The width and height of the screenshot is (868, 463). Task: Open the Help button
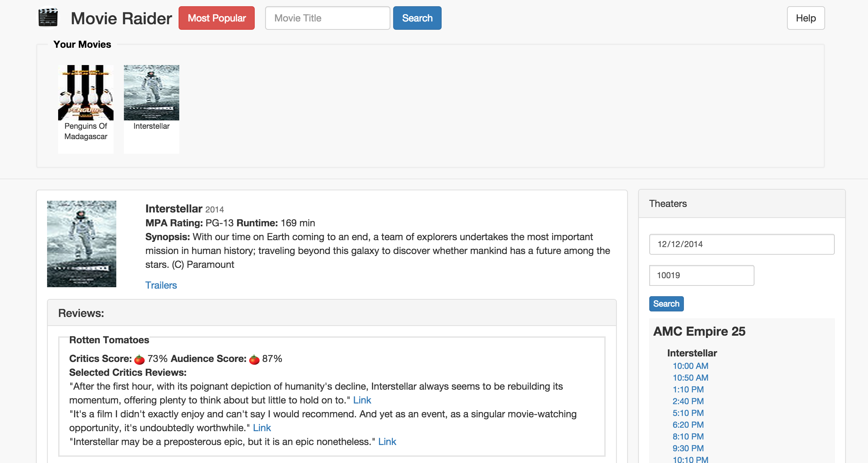point(806,18)
